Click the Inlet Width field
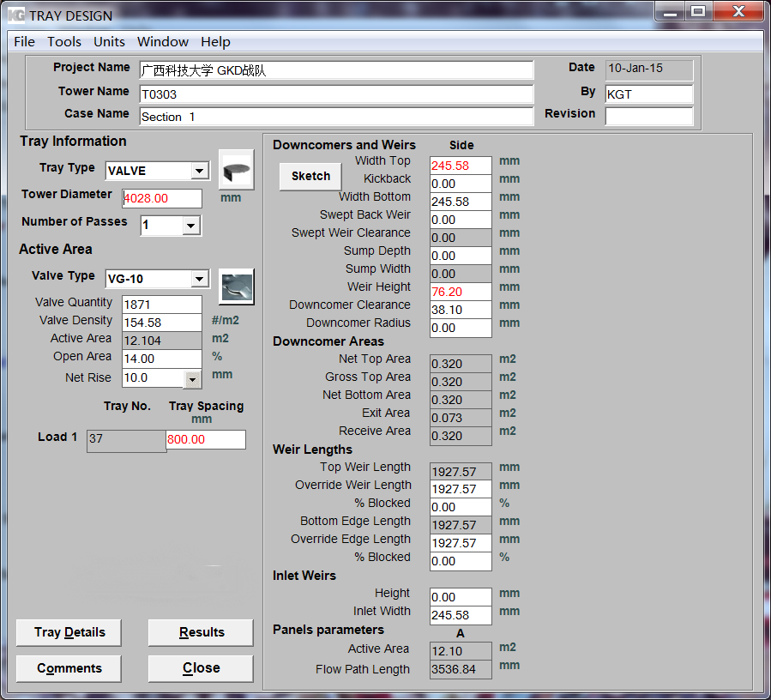The width and height of the screenshot is (771, 700). 461,615
